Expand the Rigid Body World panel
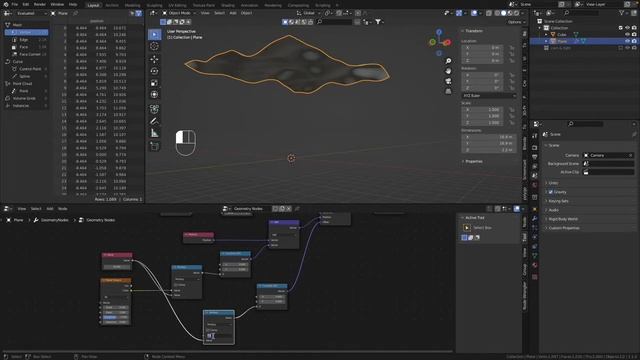The height and width of the screenshot is (360, 640). 563,219
